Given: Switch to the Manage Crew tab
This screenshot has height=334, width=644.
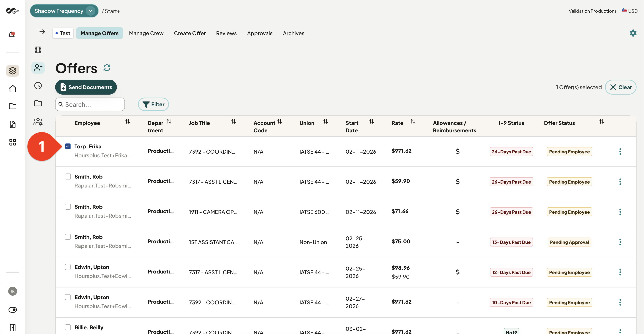Looking at the screenshot, I should (x=146, y=33).
